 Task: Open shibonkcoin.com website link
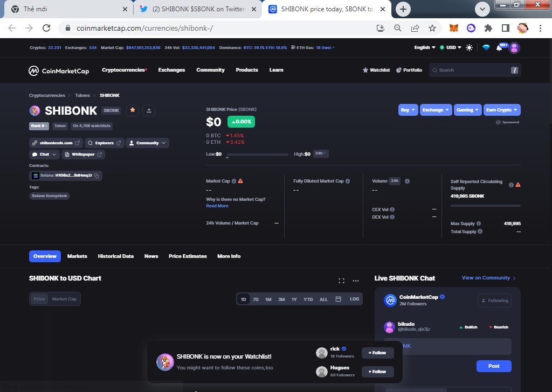click(56, 143)
